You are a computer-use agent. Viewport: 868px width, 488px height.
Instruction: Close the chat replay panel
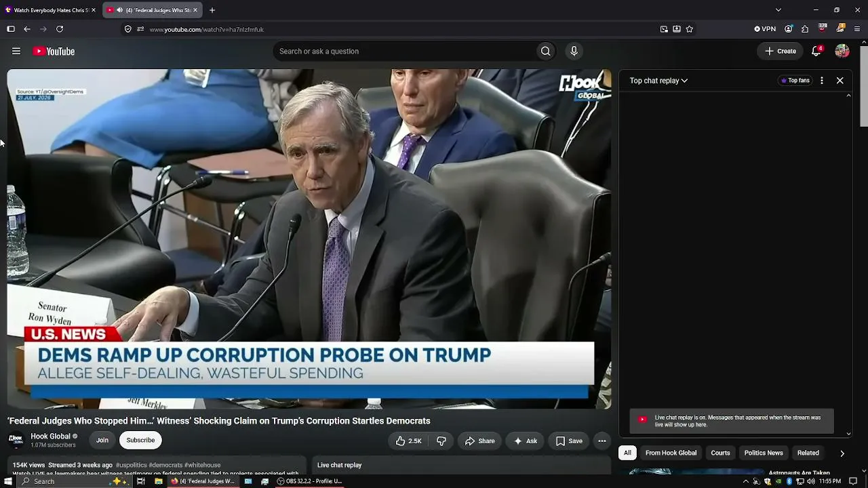click(840, 81)
